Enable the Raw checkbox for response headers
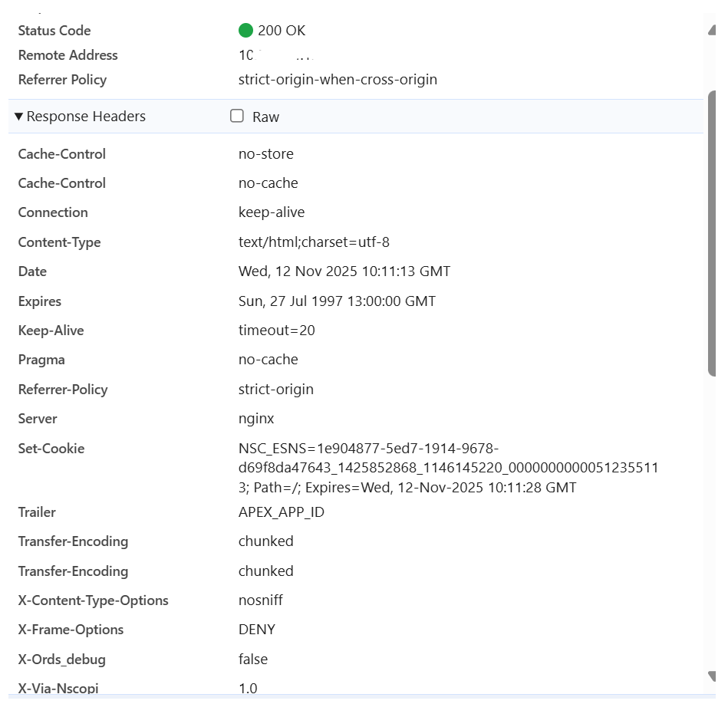The image size is (728, 704). point(238,117)
